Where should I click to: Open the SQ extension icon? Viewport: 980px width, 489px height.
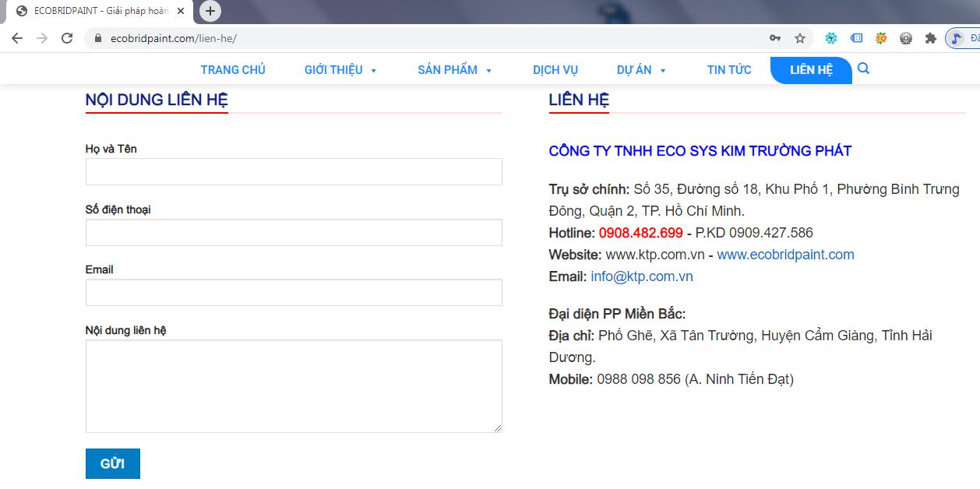[x=881, y=38]
